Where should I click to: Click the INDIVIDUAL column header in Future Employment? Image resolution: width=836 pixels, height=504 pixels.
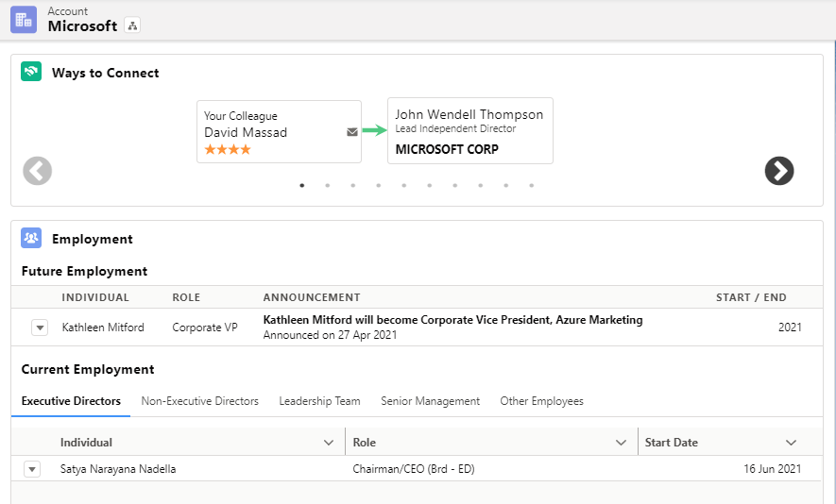click(95, 297)
